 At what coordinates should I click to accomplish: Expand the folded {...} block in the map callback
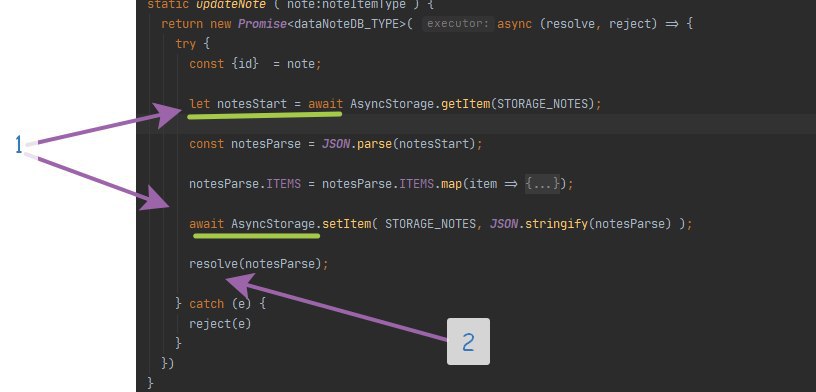pos(542,184)
